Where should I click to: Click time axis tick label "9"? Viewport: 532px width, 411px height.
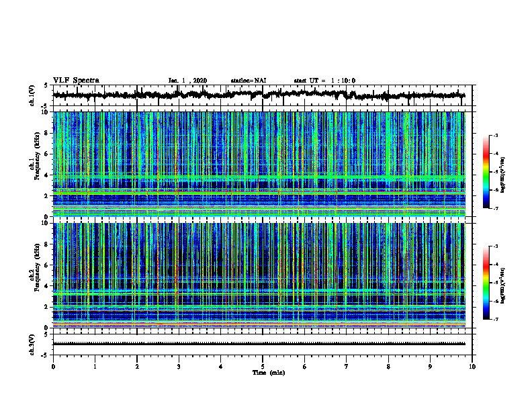[430, 367]
